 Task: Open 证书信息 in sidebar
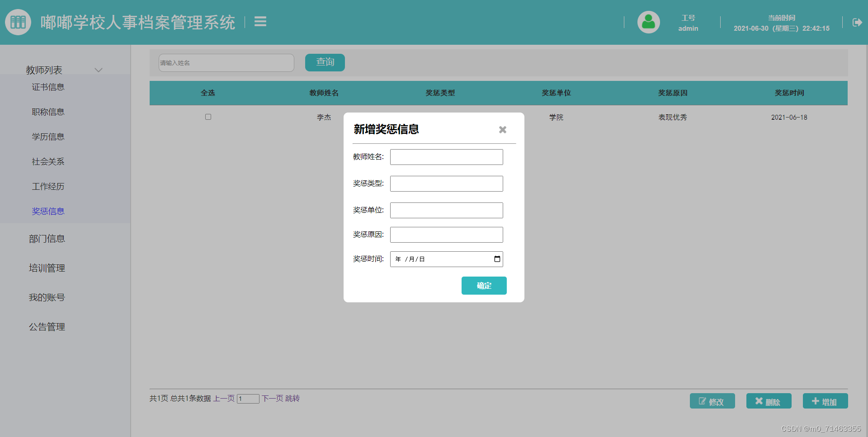[48, 87]
